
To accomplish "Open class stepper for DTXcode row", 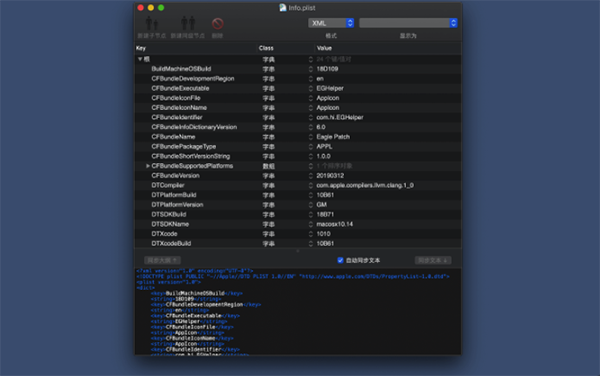I will coord(311,234).
